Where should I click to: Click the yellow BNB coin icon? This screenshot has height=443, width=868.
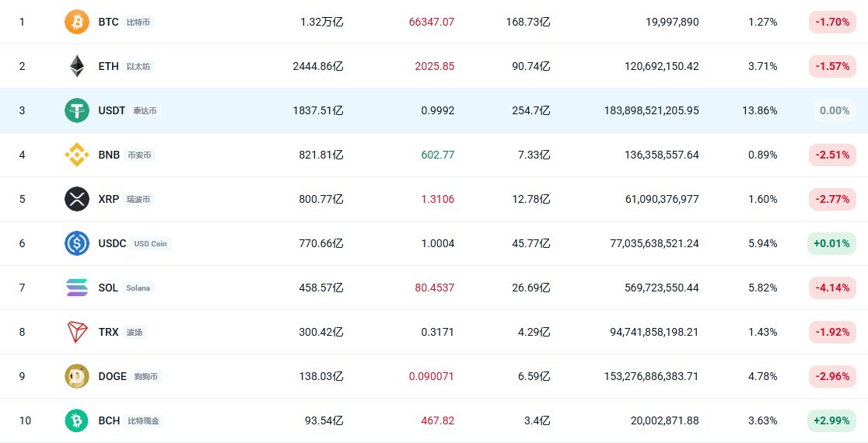(76, 155)
